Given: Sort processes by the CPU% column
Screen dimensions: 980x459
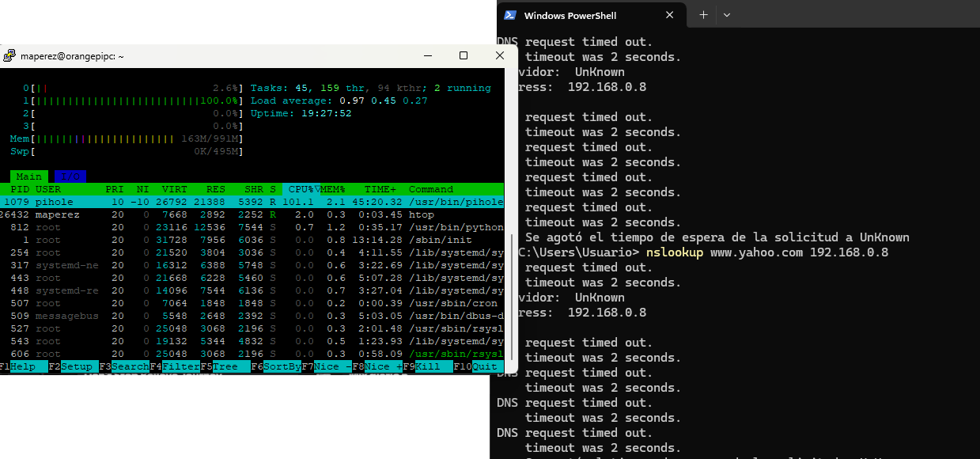Looking at the screenshot, I should coord(301,189).
